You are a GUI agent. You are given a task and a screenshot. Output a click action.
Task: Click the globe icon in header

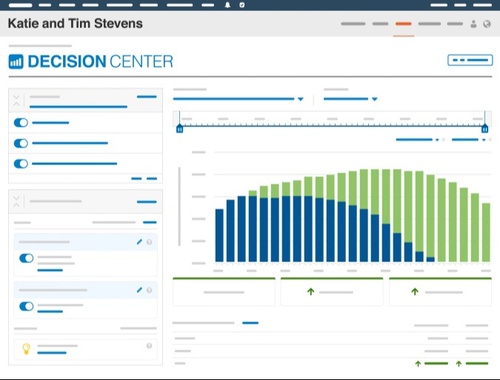coord(487,24)
